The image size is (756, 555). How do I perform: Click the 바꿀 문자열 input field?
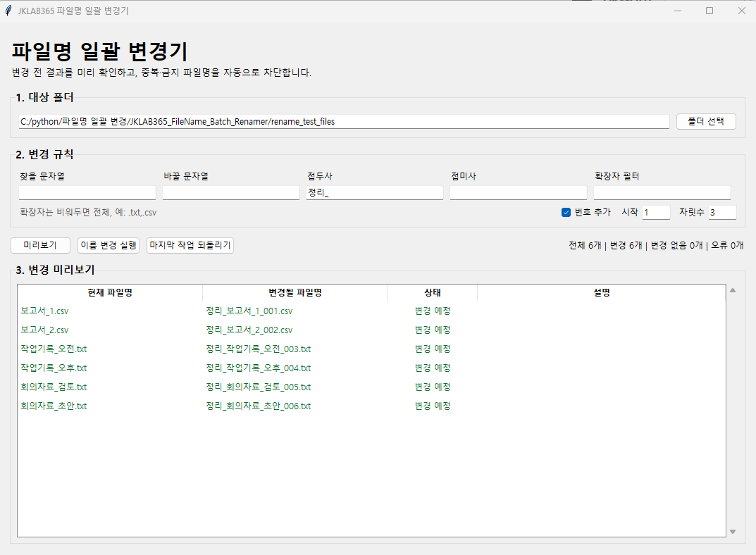tap(231, 192)
